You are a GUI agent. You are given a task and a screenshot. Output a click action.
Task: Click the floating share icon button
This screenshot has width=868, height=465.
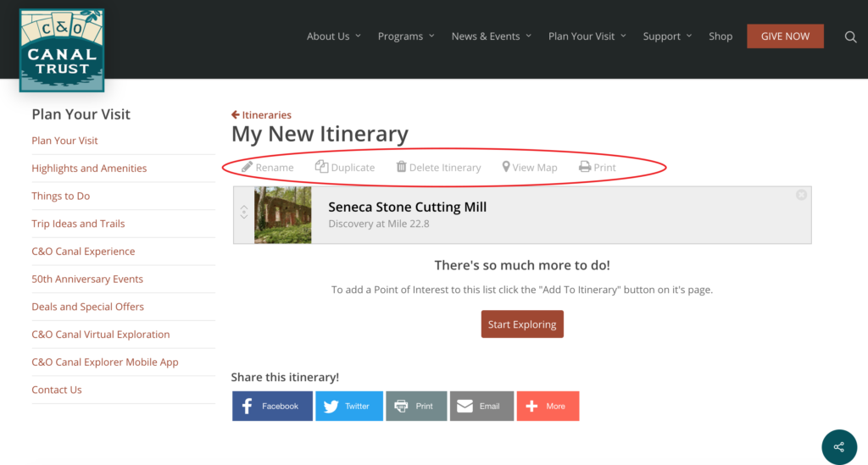click(x=839, y=446)
